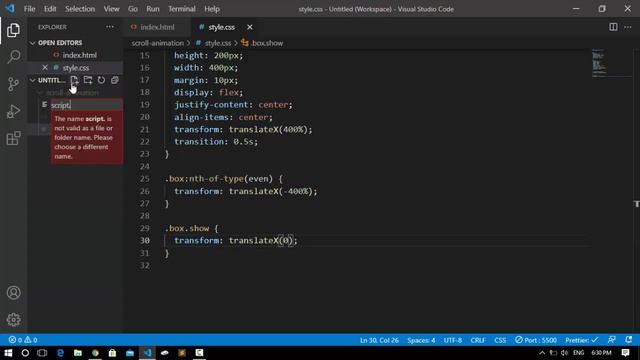This screenshot has height=360, width=640.
Task: Collapse all folders in Explorer
Action: click(x=115, y=80)
